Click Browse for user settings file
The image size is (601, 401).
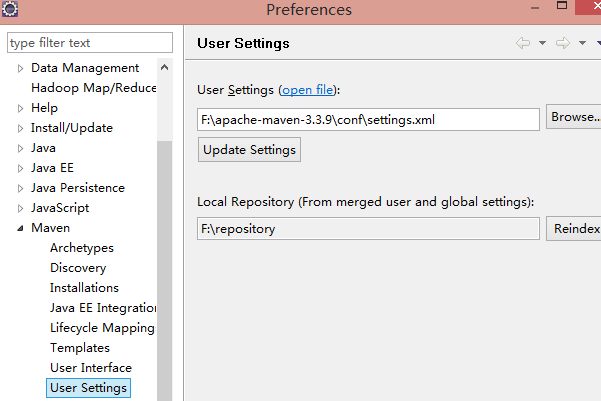point(574,118)
